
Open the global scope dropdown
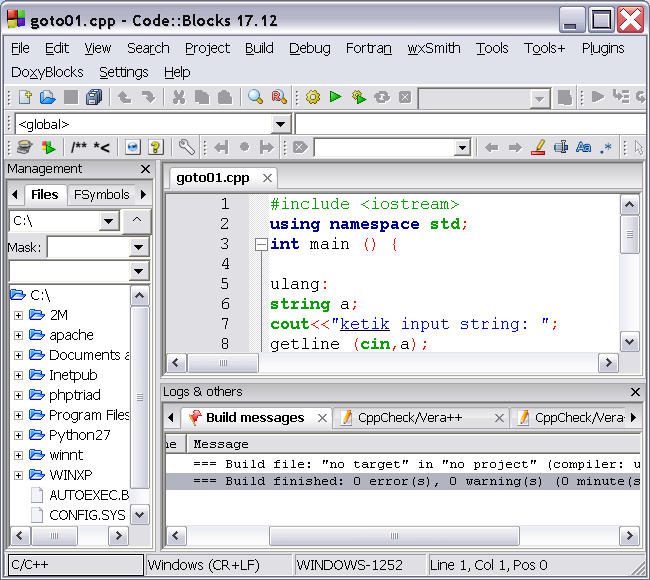[281, 124]
